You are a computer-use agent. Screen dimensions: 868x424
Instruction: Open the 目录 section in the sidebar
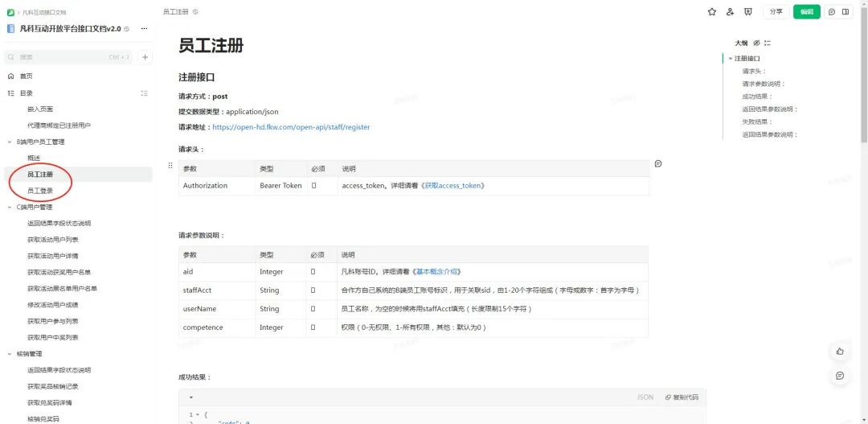[x=26, y=93]
